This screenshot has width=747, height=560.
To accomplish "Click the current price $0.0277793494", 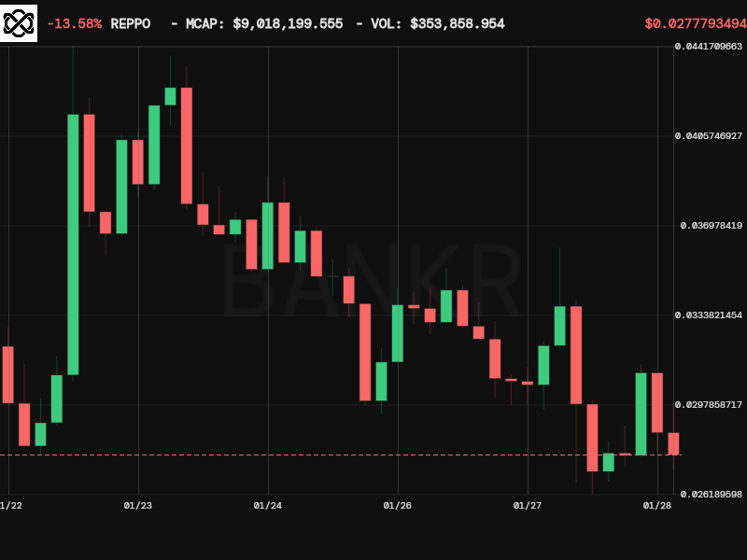I will click(696, 24).
